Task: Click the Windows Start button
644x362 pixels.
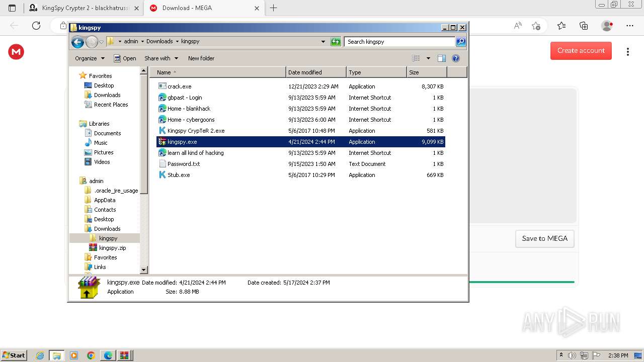Action: click(14, 355)
